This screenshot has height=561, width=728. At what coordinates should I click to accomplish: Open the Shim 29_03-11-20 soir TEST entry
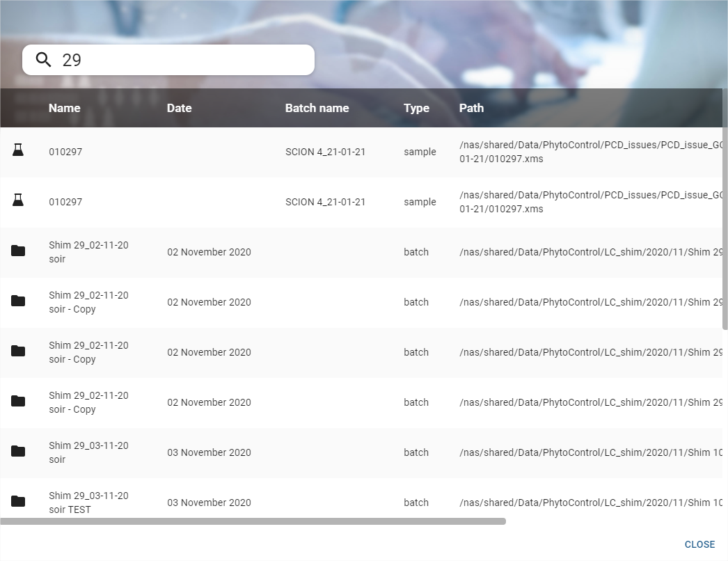(88, 503)
